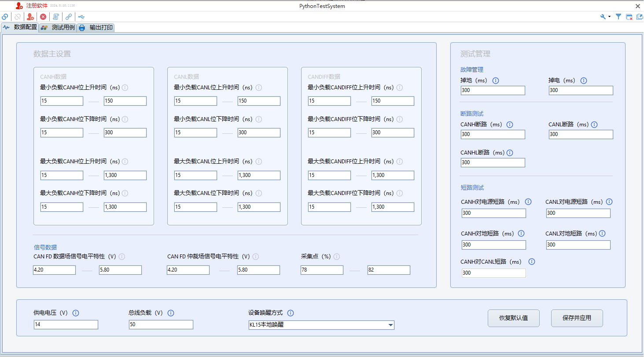The width and height of the screenshot is (644, 357).
Task: Click the CANL对地短路 input field
Action: point(578,245)
